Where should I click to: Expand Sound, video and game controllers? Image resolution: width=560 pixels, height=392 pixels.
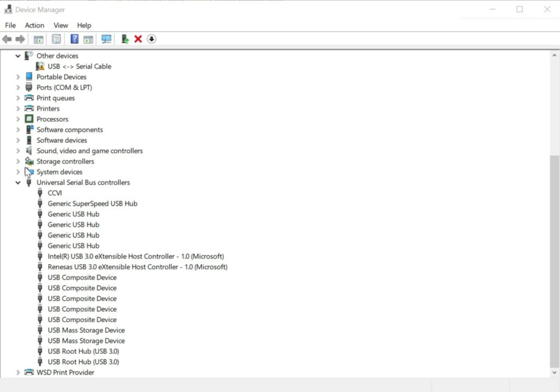[x=18, y=151]
